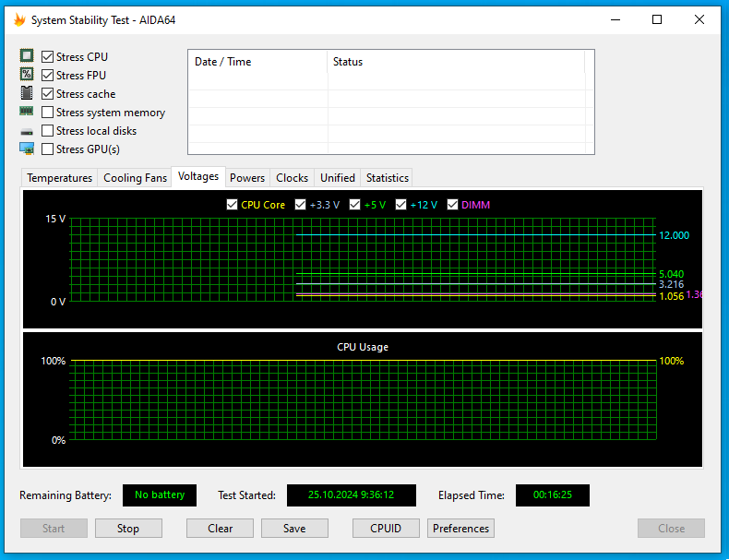The image size is (729, 560).
Task: Enable the Stress system memory checkbox
Action: click(47, 112)
